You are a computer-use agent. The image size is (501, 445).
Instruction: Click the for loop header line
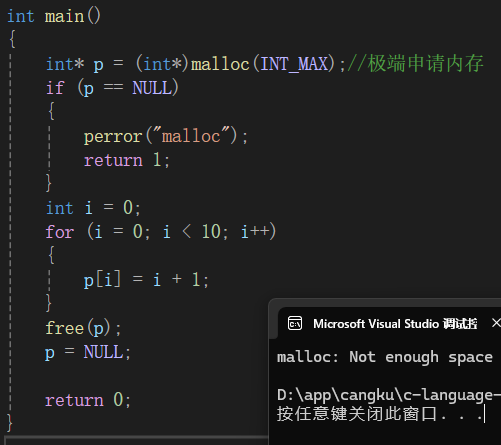[161, 231]
